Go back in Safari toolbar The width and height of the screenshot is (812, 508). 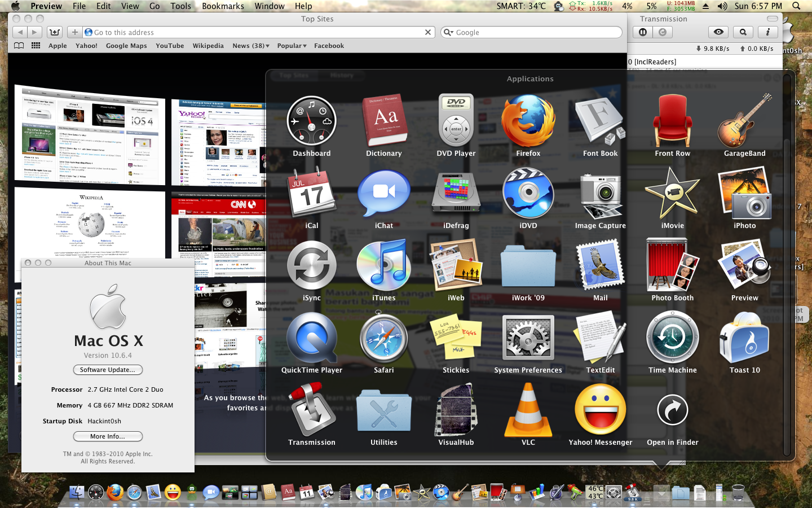pos(20,32)
